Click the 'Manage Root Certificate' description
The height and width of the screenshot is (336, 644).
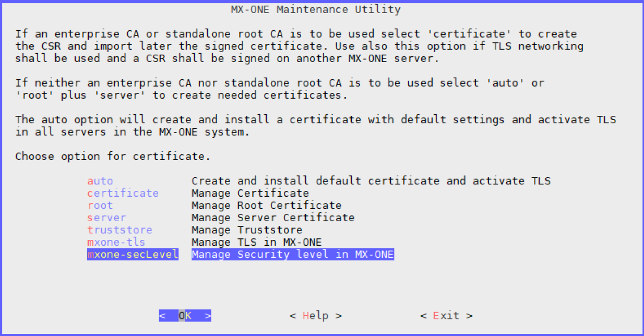click(x=266, y=206)
